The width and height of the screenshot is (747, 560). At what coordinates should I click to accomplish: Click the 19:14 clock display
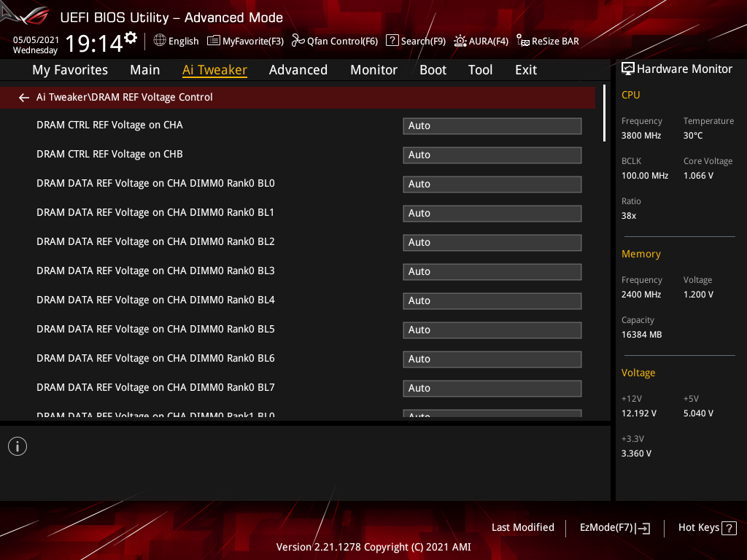pos(94,43)
